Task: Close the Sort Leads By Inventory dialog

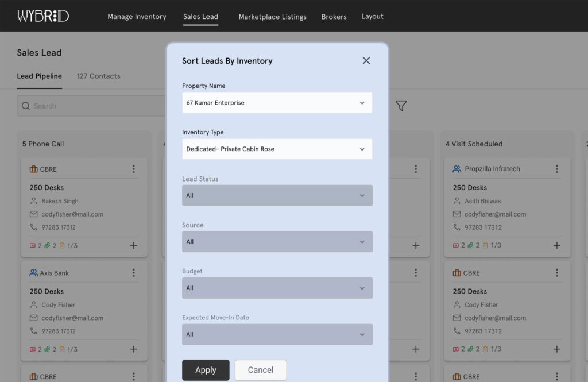Action: tap(366, 61)
